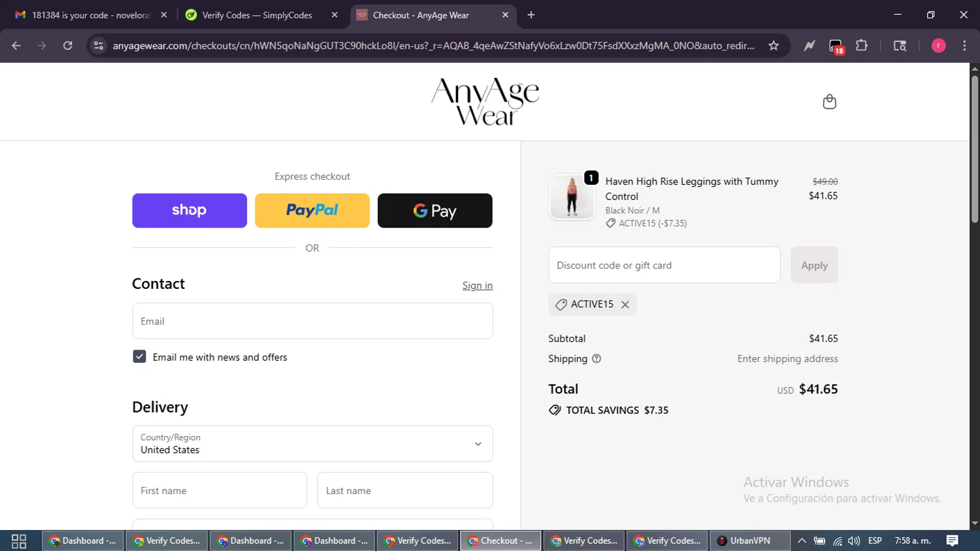This screenshot has width=980, height=551.
Task: Uncheck Email me with news and offers
Action: tap(139, 357)
